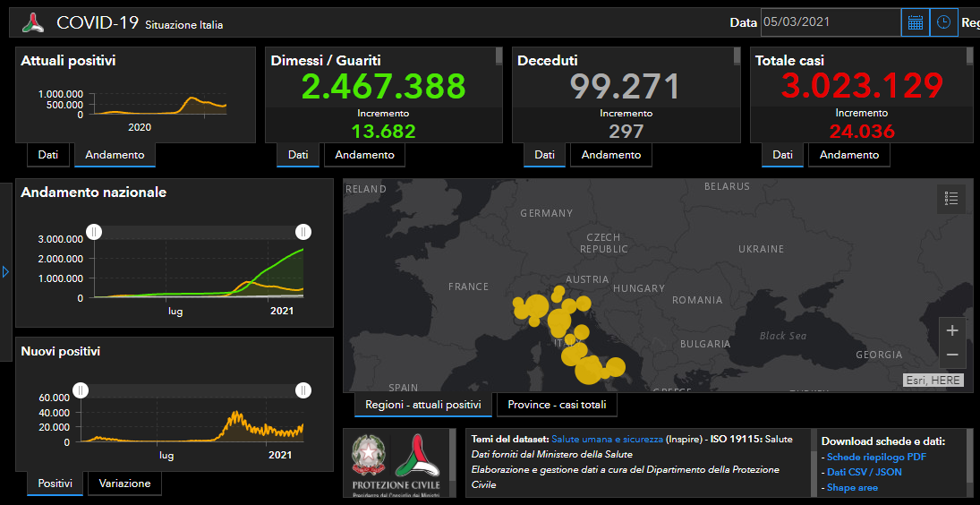
Task: Open the Dati CSV / JSON link
Action: [x=864, y=472]
